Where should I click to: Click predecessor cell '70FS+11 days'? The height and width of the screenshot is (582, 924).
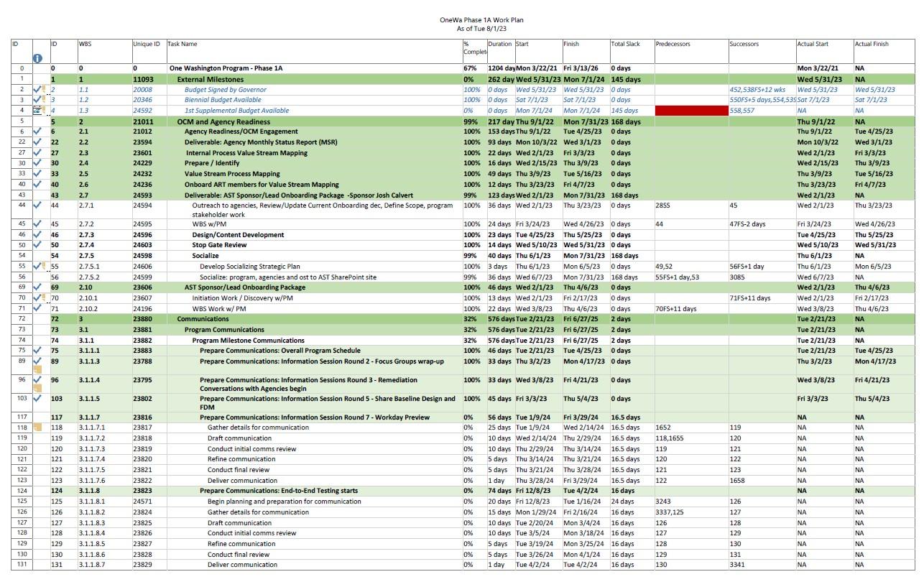pyautogui.click(x=675, y=308)
